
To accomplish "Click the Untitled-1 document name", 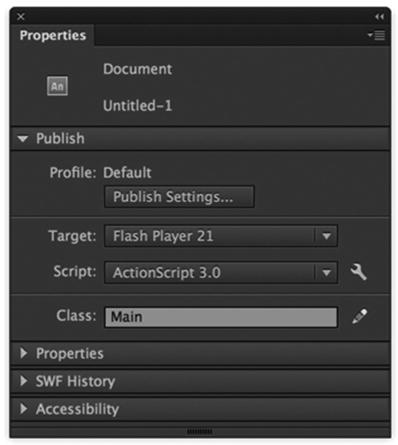I will [x=138, y=106].
